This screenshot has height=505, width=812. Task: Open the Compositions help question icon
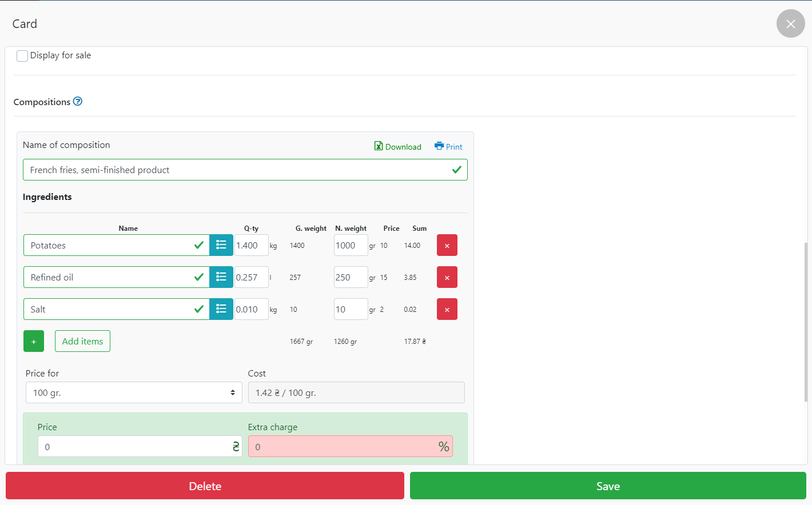tap(78, 101)
